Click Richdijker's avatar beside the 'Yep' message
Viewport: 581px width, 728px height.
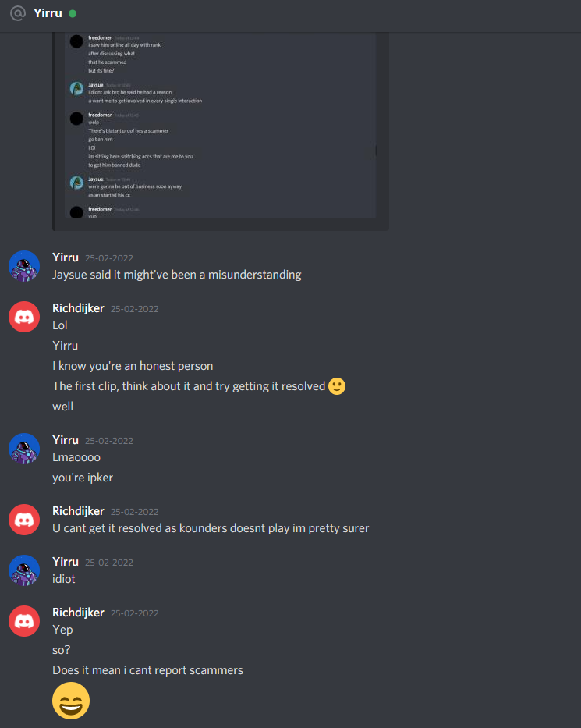[24, 621]
